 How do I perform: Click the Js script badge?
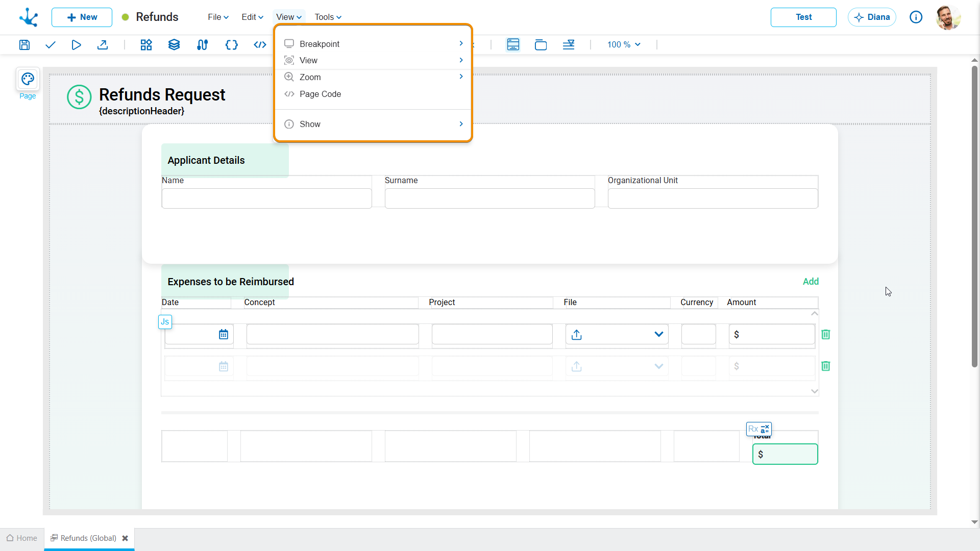click(165, 322)
